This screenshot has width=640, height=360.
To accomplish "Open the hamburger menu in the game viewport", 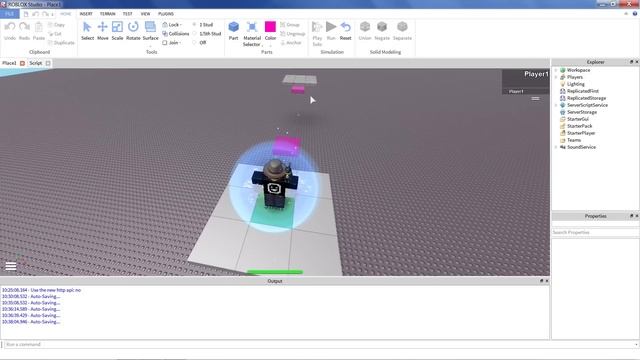I will tap(11, 266).
